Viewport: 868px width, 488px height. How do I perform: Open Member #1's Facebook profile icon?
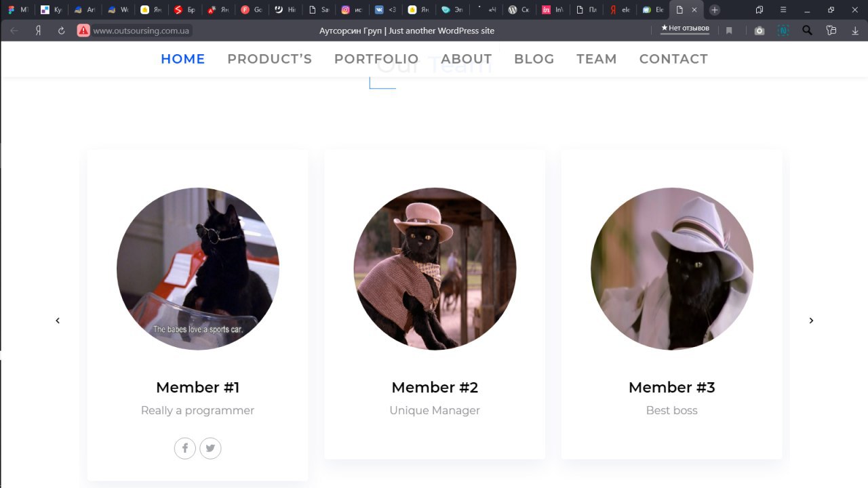pyautogui.click(x=185, y=448)
